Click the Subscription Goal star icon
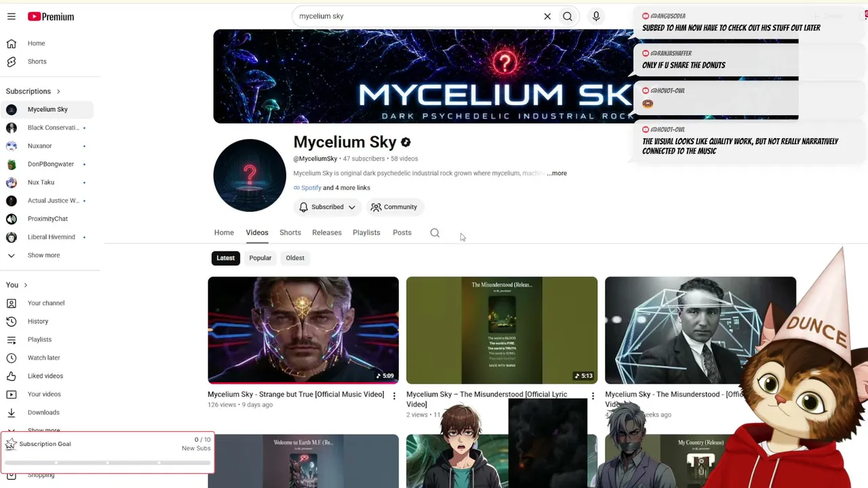This screenshot has height=488, width=868. point(11,445)
